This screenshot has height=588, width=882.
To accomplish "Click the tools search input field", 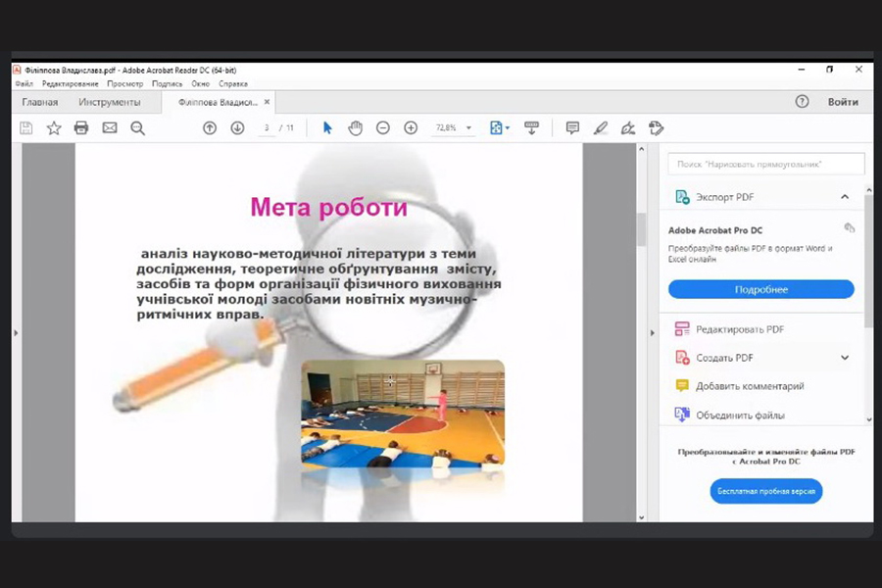I will pos(766,164).
